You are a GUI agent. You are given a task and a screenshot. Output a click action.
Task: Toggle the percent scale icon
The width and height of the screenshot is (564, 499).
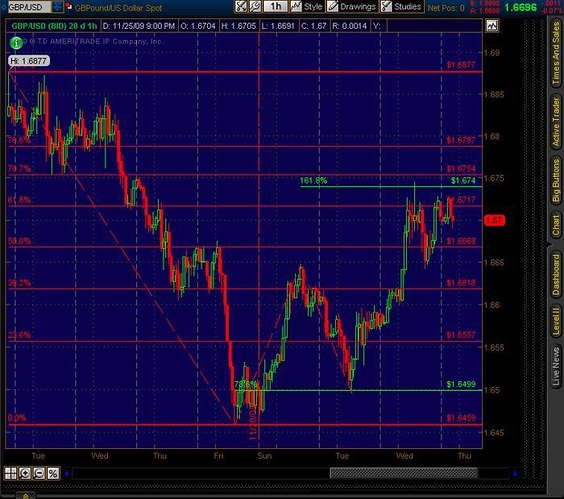coord(53,473)
